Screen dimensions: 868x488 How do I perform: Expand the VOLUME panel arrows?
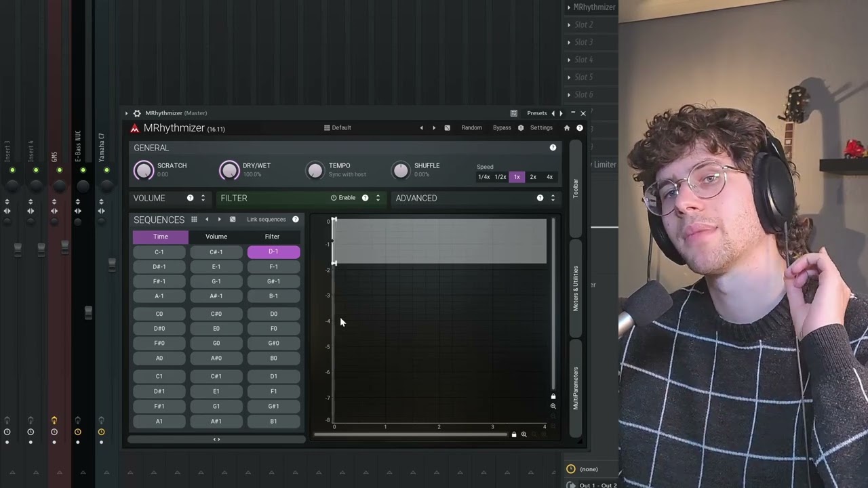pos(203,198)
